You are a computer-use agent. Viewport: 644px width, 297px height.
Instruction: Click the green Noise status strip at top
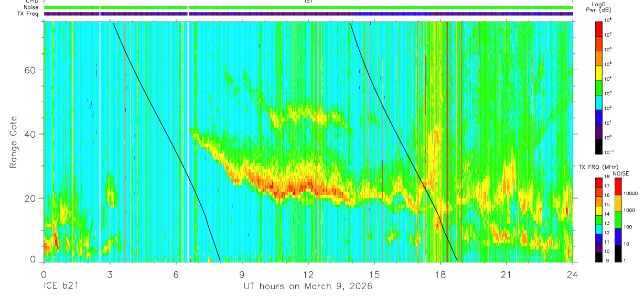[x=308, y=7]
